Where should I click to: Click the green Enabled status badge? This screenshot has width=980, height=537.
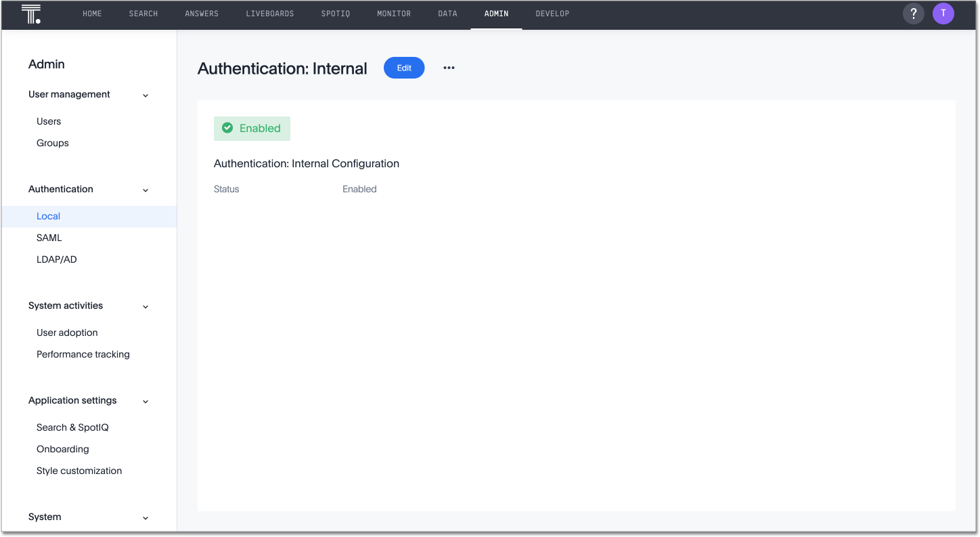point(252,128)
